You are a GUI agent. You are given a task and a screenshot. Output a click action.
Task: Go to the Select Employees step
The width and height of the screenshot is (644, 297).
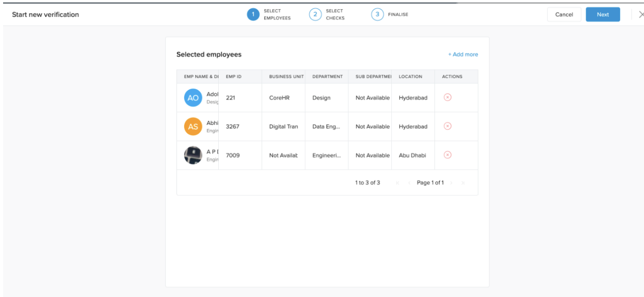point(253,14)
